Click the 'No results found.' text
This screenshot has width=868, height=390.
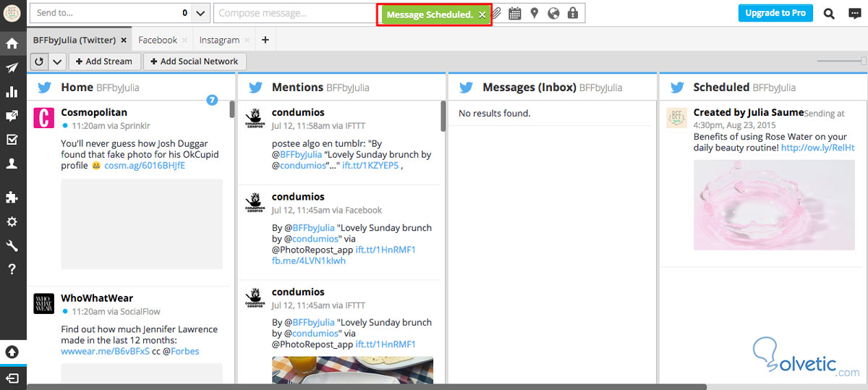point(495,113)
